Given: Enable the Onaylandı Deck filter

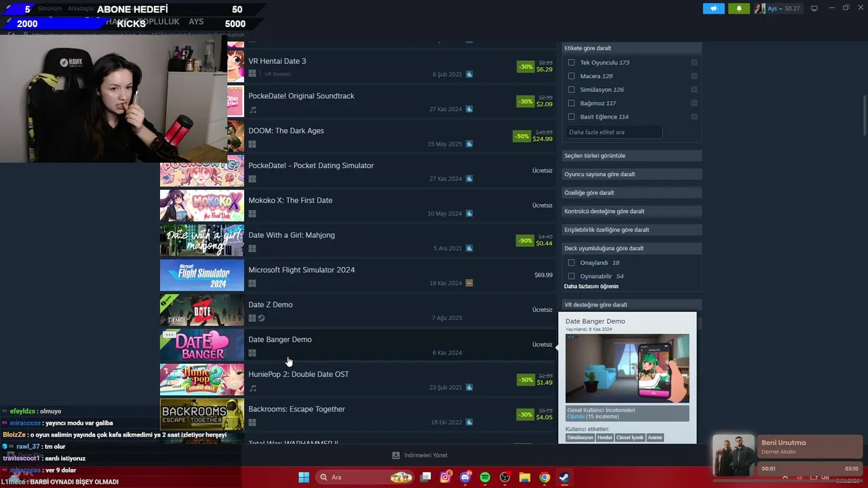Looking at the screenshot, I should pyautogui.click(x=571, y=262).
